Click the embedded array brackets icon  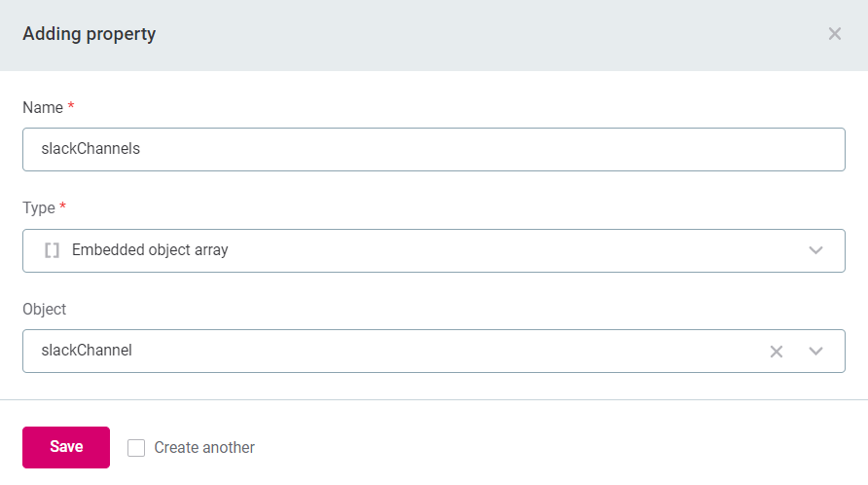[x=53, y=250]
